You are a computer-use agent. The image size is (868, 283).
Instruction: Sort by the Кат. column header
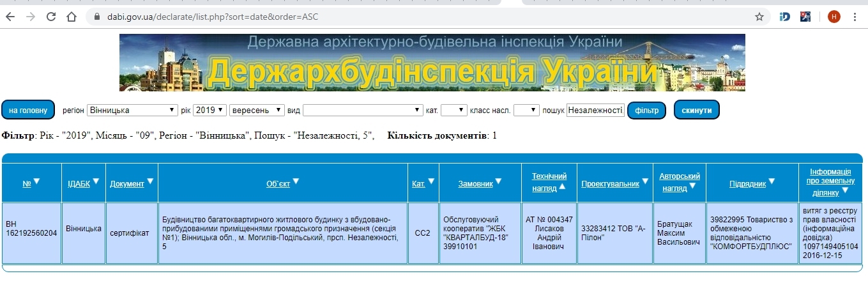419,183
